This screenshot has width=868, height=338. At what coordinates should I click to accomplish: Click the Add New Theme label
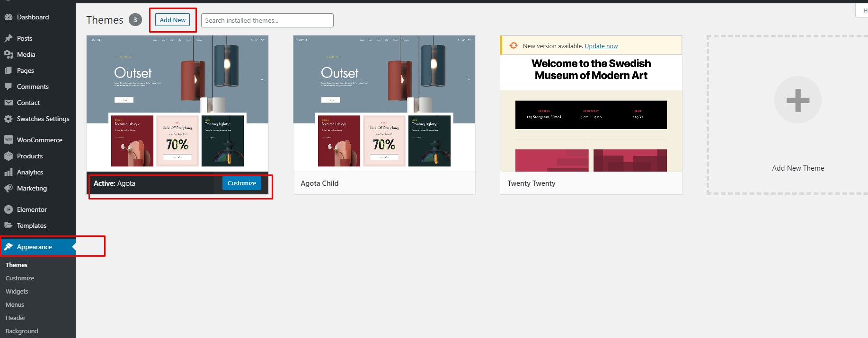pos(798,168)
